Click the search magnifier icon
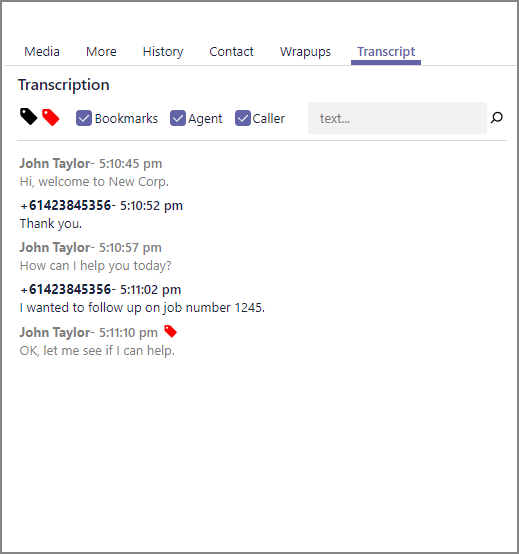Image resolution: width=519 pixels, height=554 pixels. [x=496, y=118]
